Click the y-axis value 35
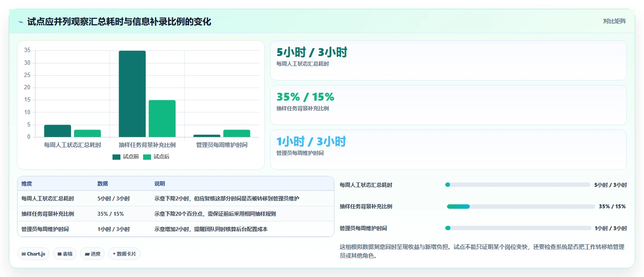The width and height of the screenshot is (644, 277). pyautogui.click(x=27, y=50)
